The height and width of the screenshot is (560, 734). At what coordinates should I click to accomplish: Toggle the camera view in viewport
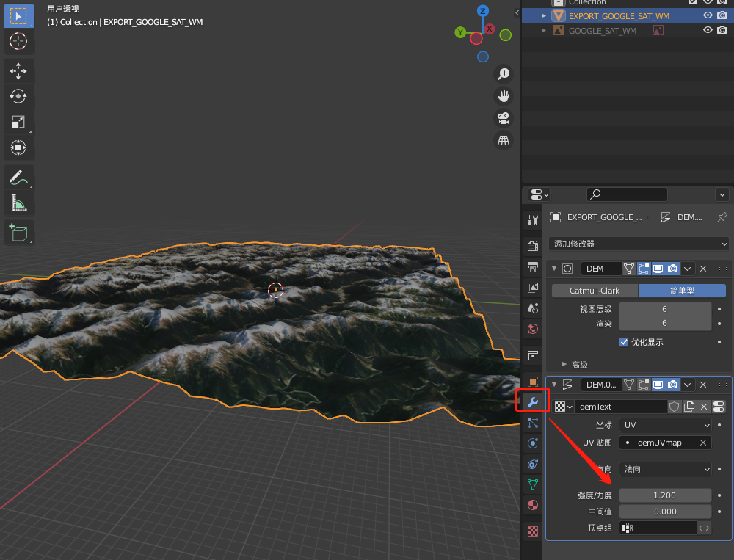point(504,118)
